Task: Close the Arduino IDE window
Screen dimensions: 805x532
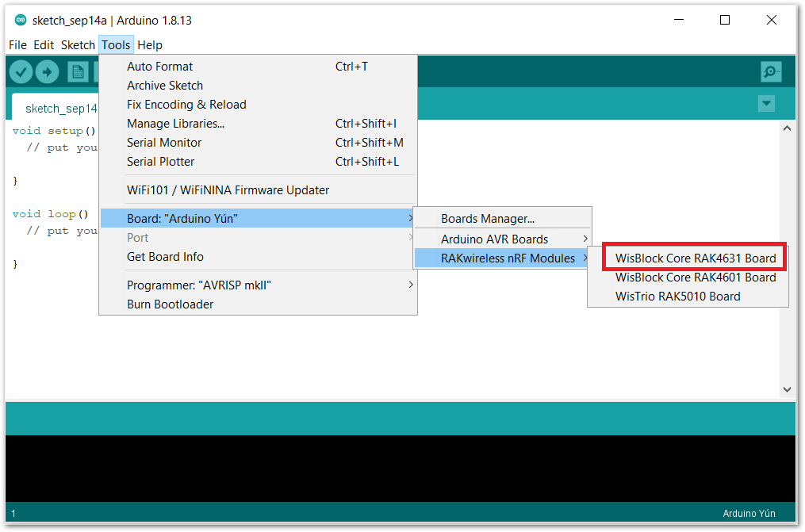Action: tap(771, 20)
